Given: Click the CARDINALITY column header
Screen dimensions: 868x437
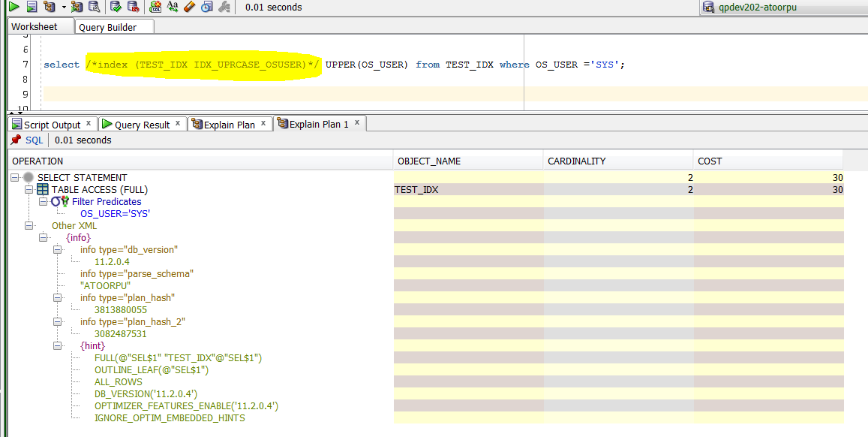Looking at the screenshot, I should 617,161.
